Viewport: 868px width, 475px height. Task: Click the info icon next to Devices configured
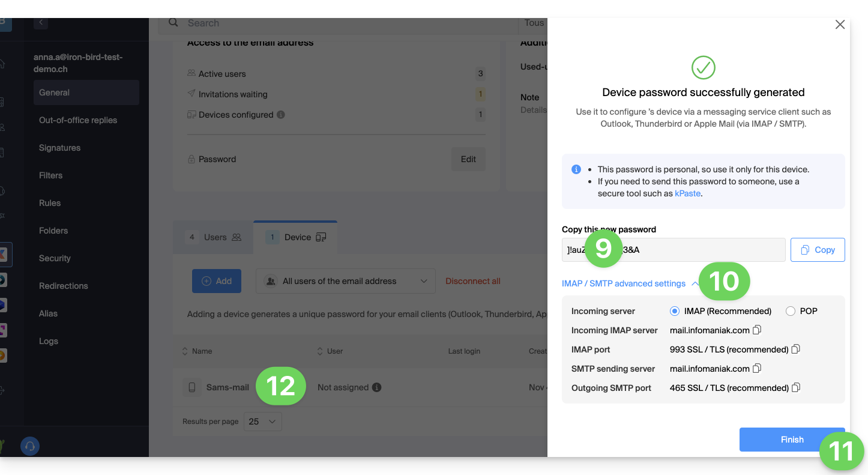pos(281,115)
